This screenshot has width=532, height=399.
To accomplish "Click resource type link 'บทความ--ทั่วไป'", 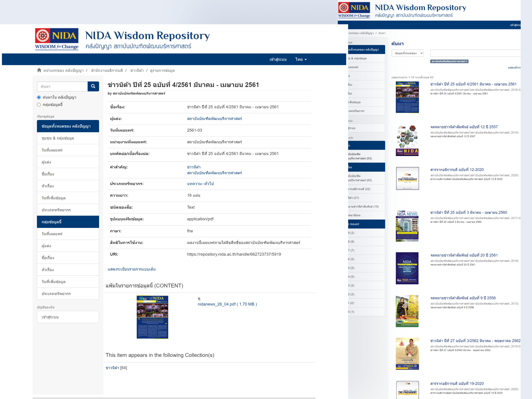I will click(x=200, y=184).
